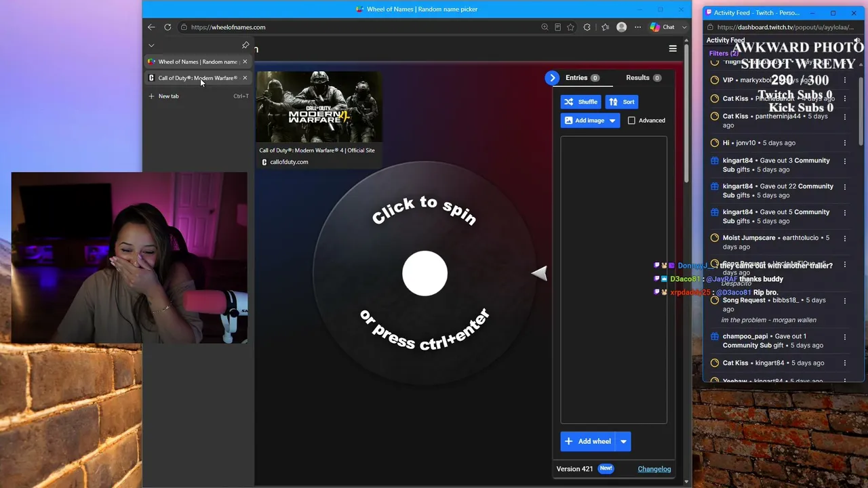Open browser extensions puzzle icon
868x488 pixels.
click(587, 27)
